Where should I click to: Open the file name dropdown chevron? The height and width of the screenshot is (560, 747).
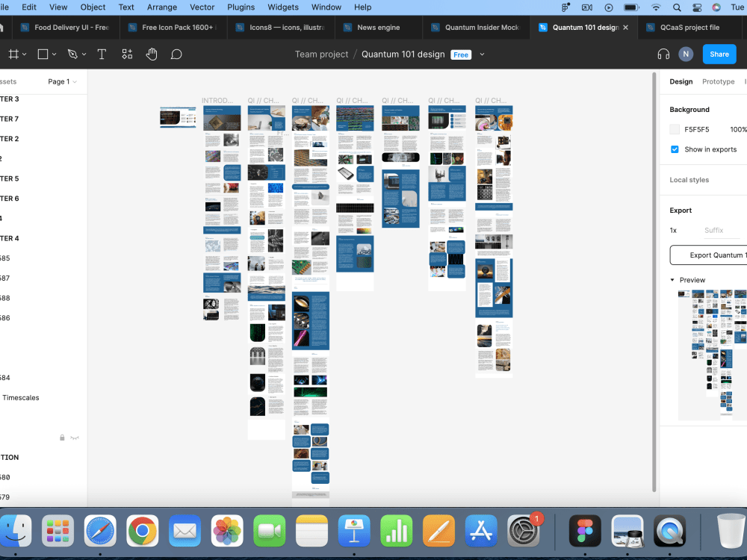coord(482,55)
